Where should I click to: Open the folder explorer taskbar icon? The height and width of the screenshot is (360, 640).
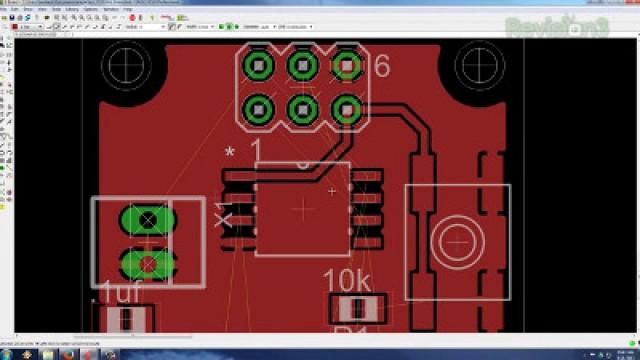coord(48,355)
